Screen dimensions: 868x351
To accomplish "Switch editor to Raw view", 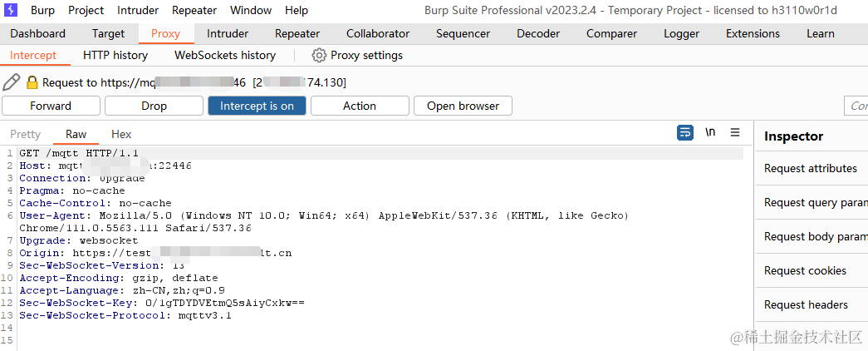I will (x=76, y=134).
